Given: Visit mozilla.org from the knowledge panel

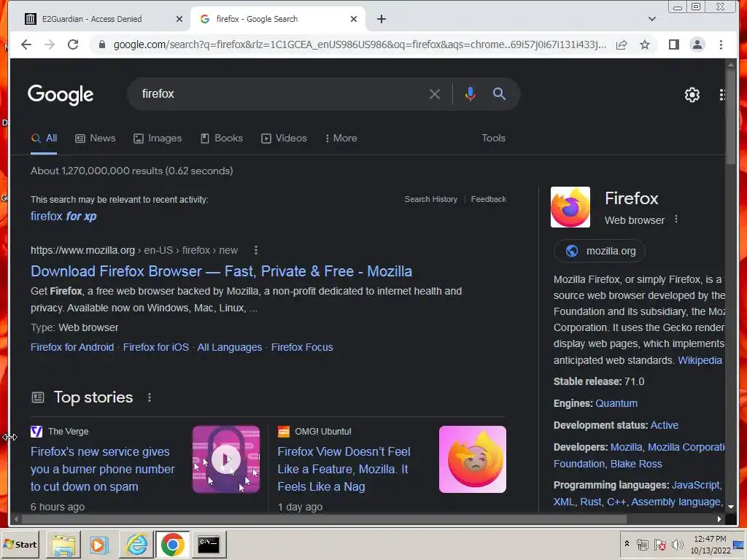Looking at the screenshot, I should click(x=600, y=251).
